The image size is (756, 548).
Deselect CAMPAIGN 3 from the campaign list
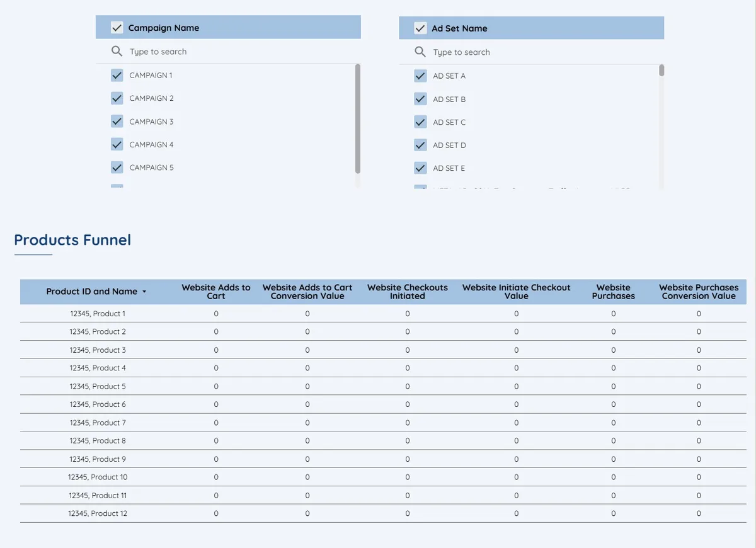point(117,121)
